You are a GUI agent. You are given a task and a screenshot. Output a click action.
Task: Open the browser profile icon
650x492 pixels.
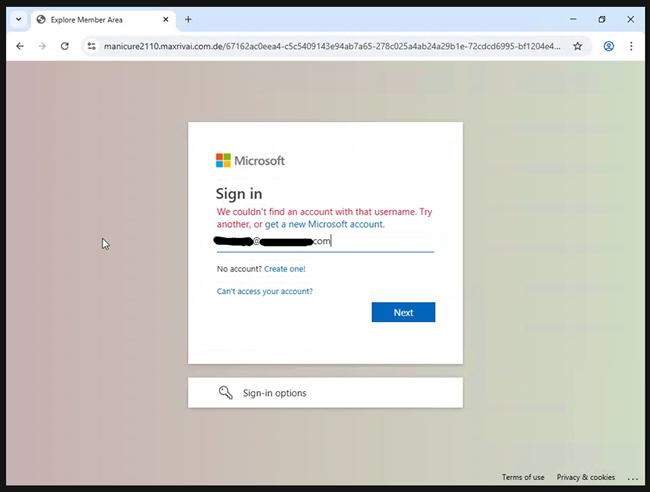tap(608, 46)
